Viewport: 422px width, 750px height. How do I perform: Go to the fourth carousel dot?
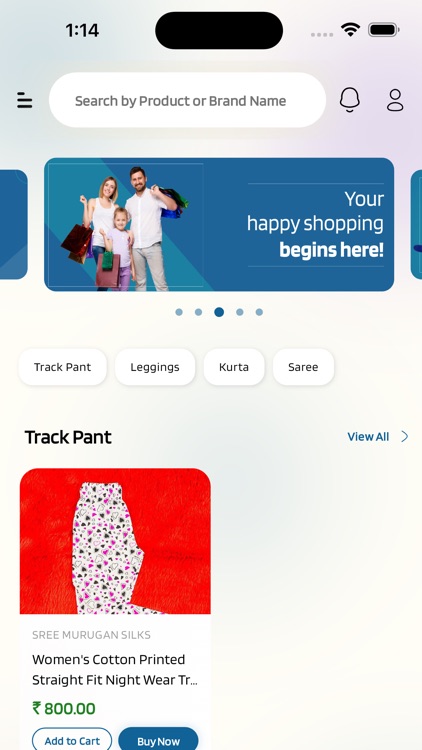pos(240,312)
